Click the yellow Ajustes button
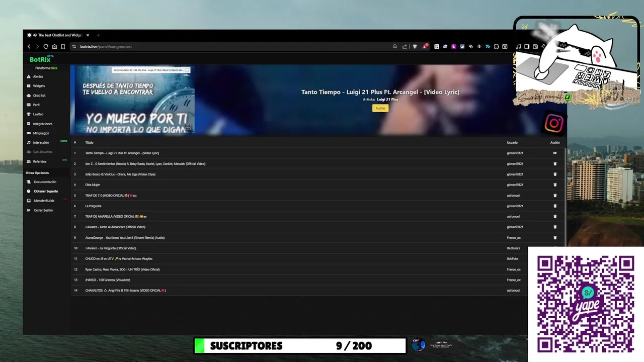 click(x=380, y=108)
